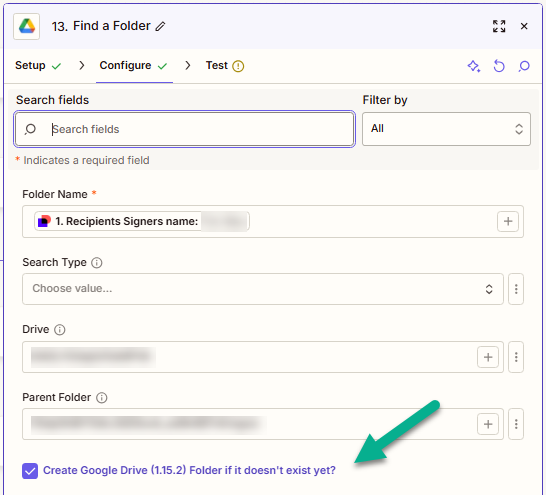The width and height of the screenshot is (546, 495).
Task: Click the magnifier icon in tab bar
Action: coord(524,66)
